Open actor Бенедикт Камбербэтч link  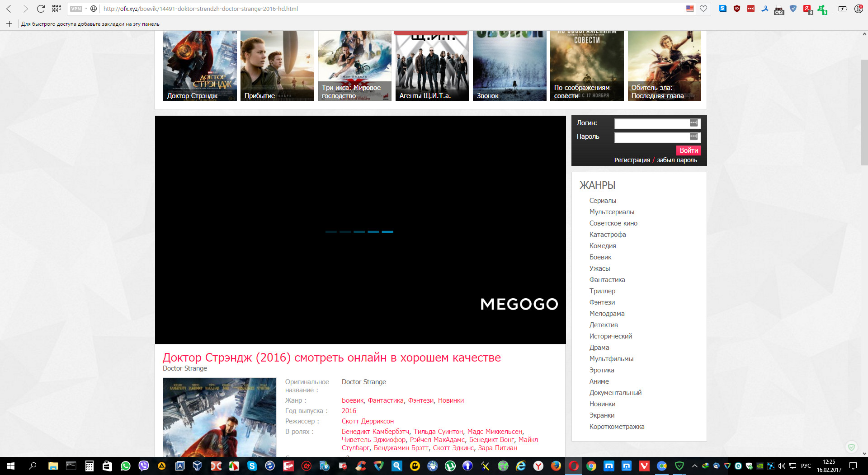coord(375,432)
